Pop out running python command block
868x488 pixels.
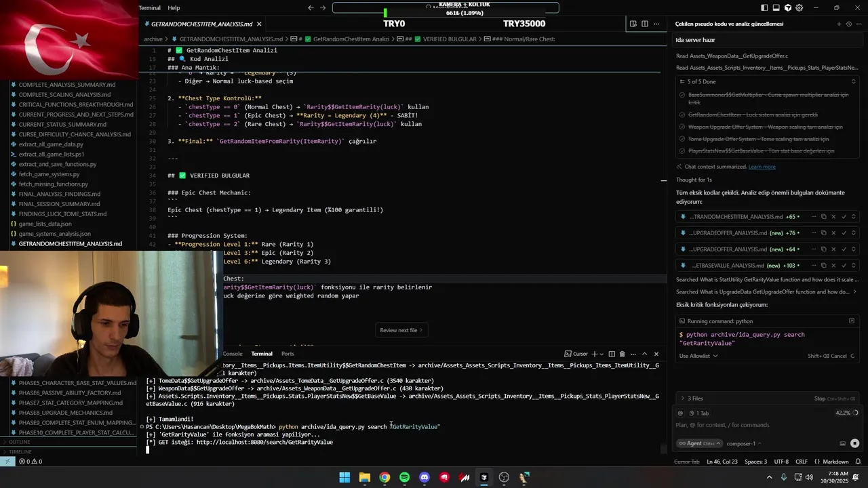coord(852,321)
